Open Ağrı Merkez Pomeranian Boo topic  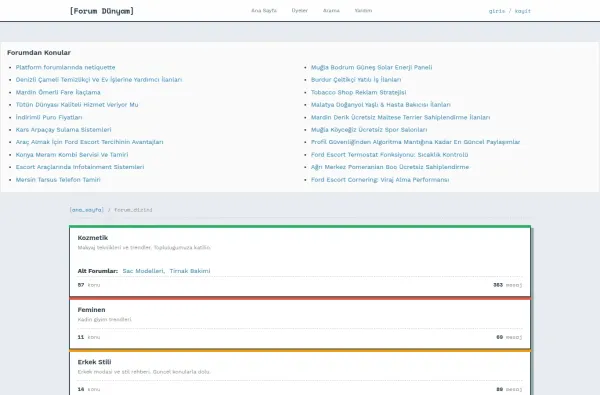pos(390,167)
